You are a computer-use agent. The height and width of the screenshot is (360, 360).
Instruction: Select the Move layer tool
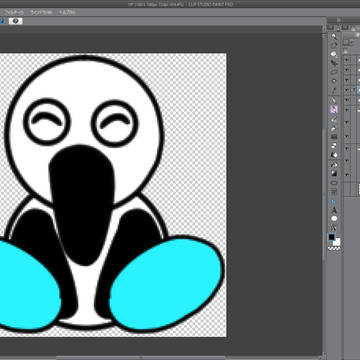(334, 63)
